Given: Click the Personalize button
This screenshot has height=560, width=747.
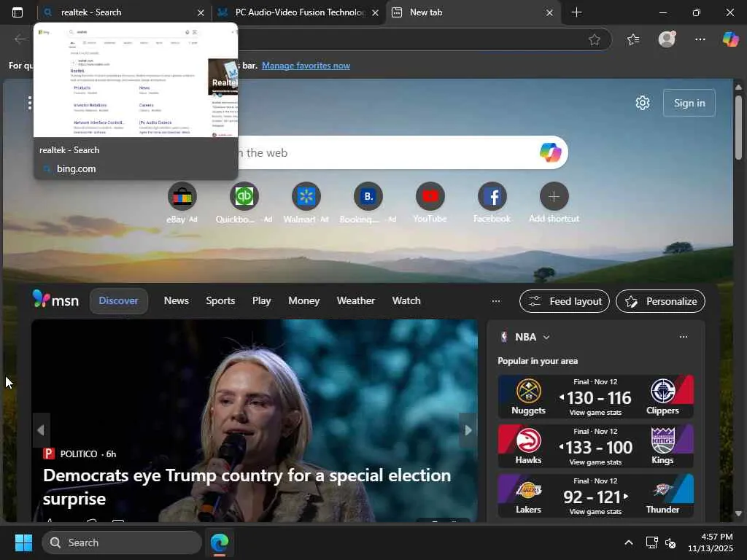Looking at the screenshot, I should coord(660,301).
